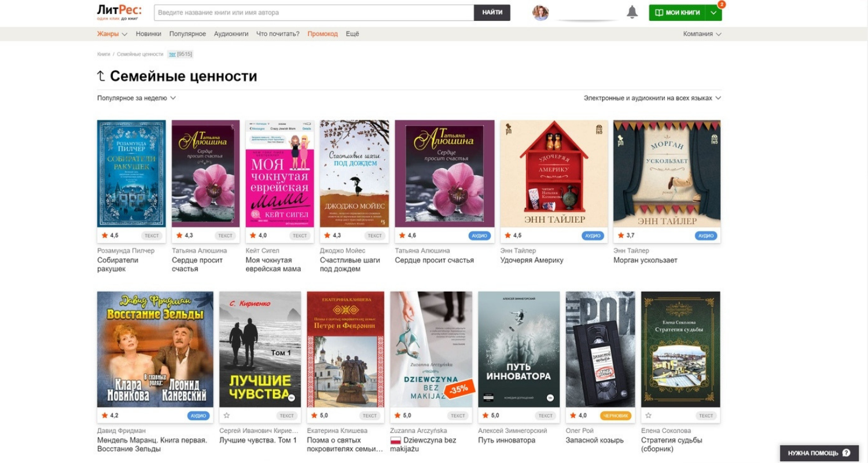Click empty rating star of Лучшие чувства
This screenshot has width=868, height=463.
[226, 416]
